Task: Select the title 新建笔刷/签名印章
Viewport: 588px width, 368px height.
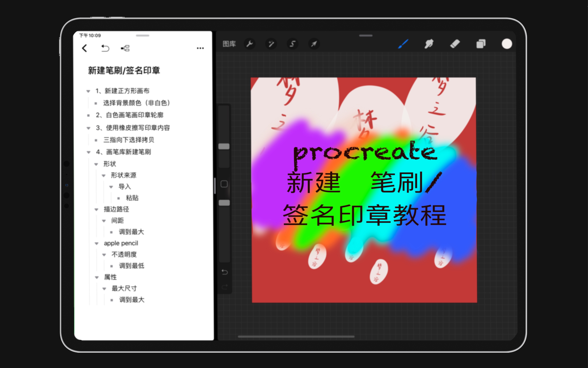Action: coord(124,70)
